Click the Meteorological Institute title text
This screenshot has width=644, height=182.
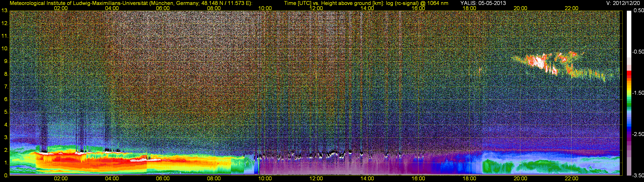(131, 3)
